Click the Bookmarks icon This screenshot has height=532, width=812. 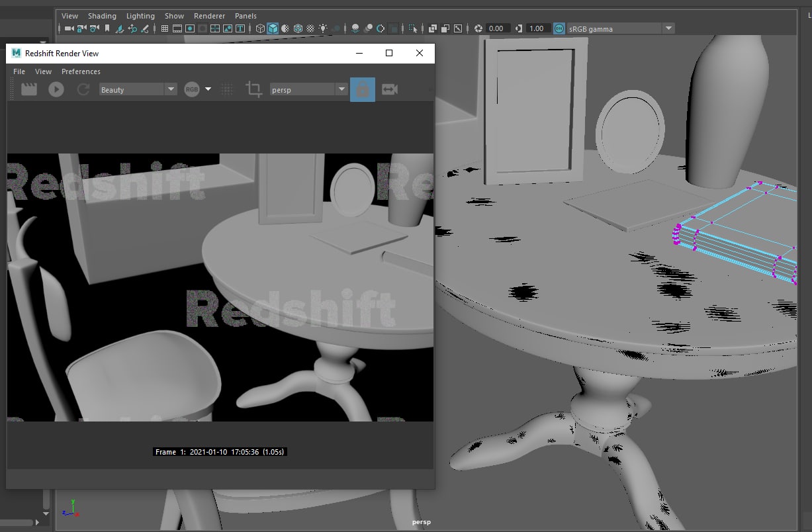click(107, 28)
